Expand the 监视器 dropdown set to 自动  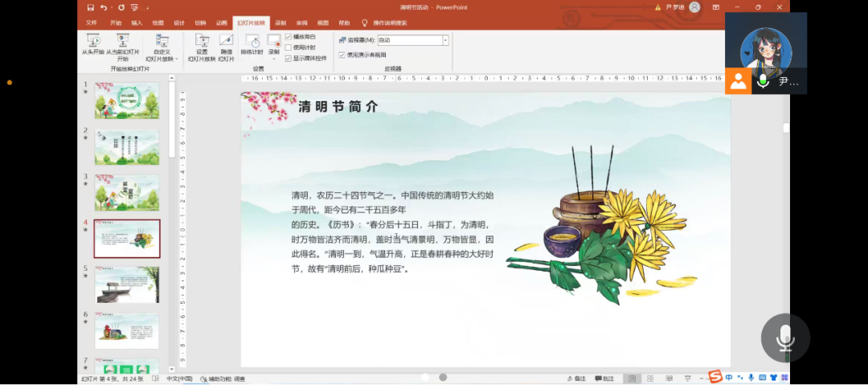click(445, 40)
